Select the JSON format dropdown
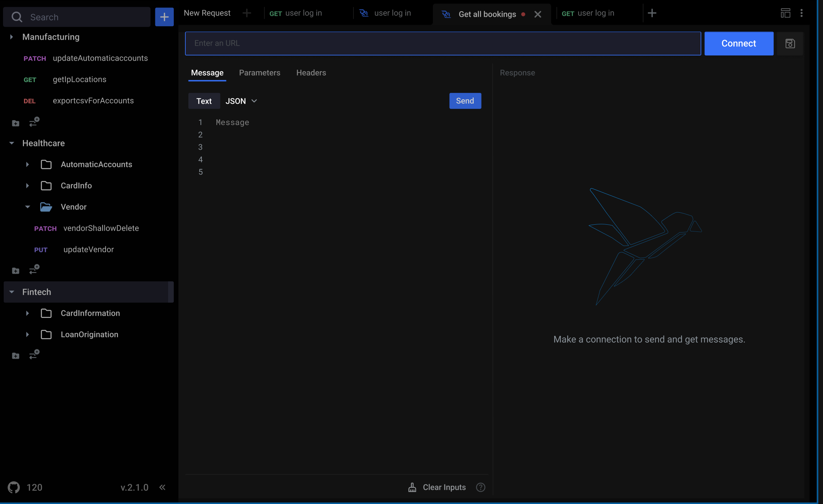Viewport: 823px width, 504px height. [x=240, y=101]
